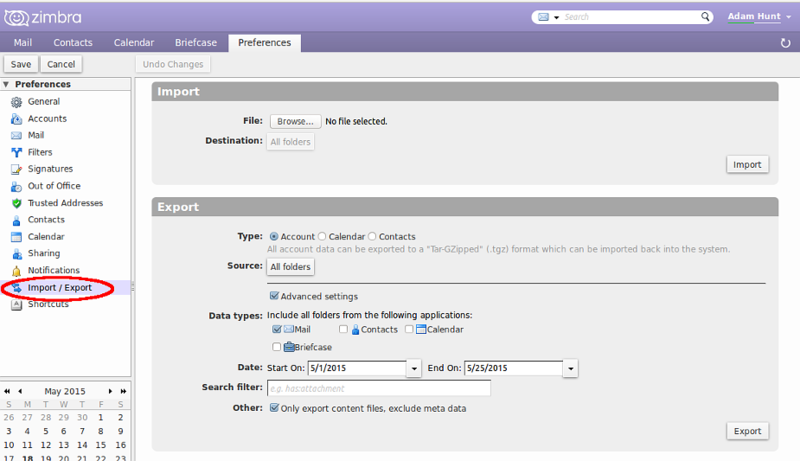
Task: Click the Export button
Action: pyautogui.click(x=747, y=431)
